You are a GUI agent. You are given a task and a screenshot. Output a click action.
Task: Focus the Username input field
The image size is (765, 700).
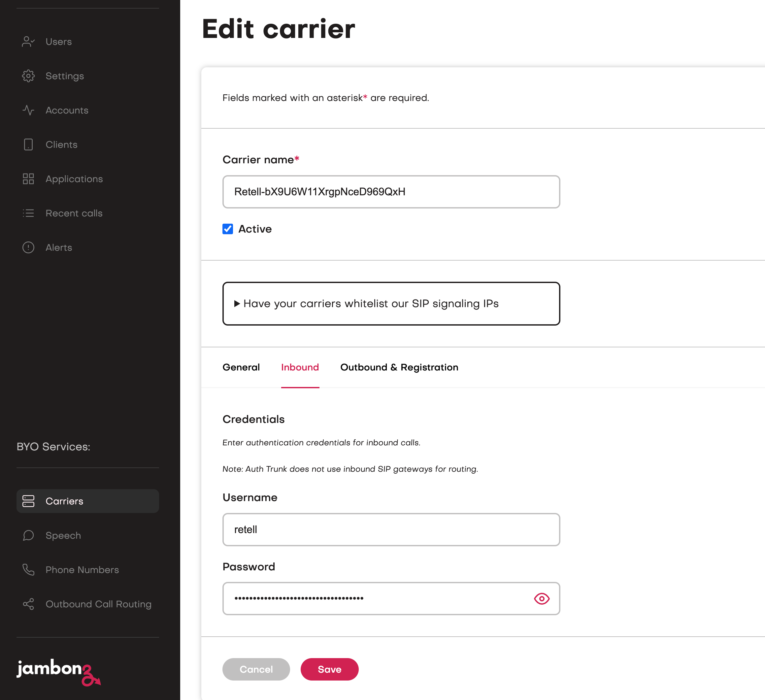tap(391, 529)
